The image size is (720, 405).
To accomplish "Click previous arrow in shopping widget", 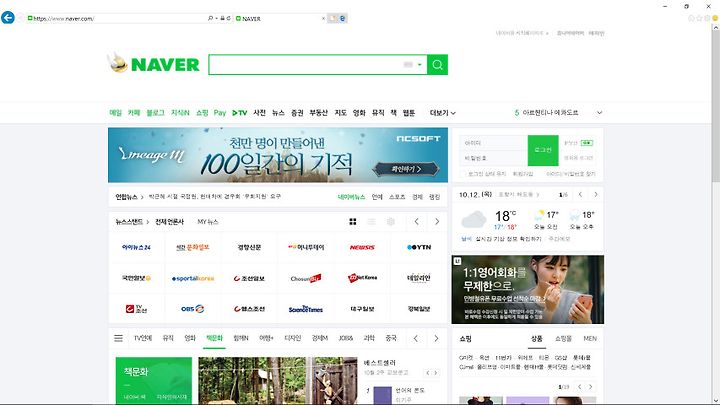I will point(579,387).
